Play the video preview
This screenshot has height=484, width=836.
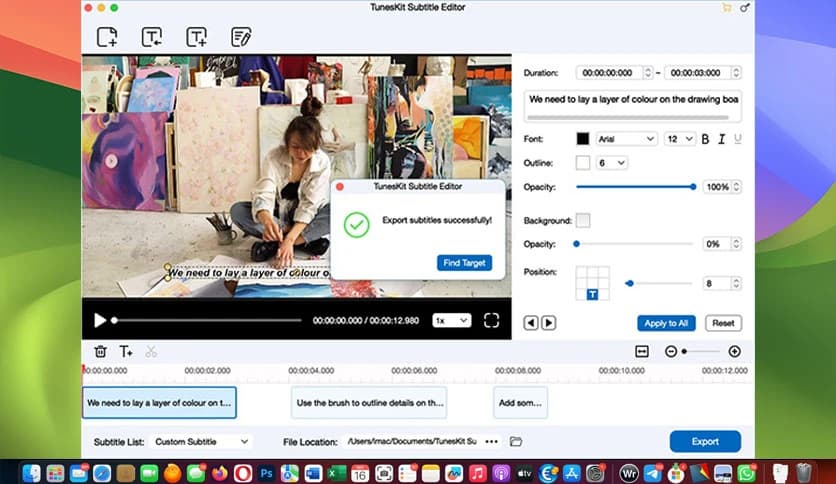[x=100, y=320]
